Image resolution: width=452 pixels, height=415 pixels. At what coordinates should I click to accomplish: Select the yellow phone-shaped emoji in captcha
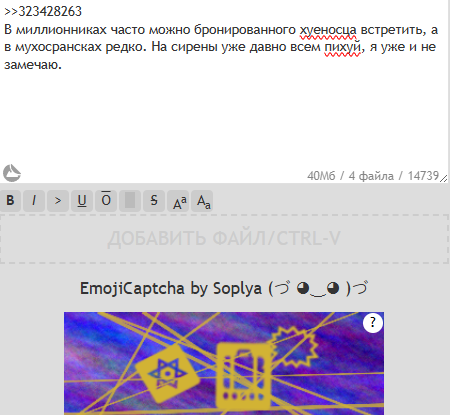click(x=243, y=375)
